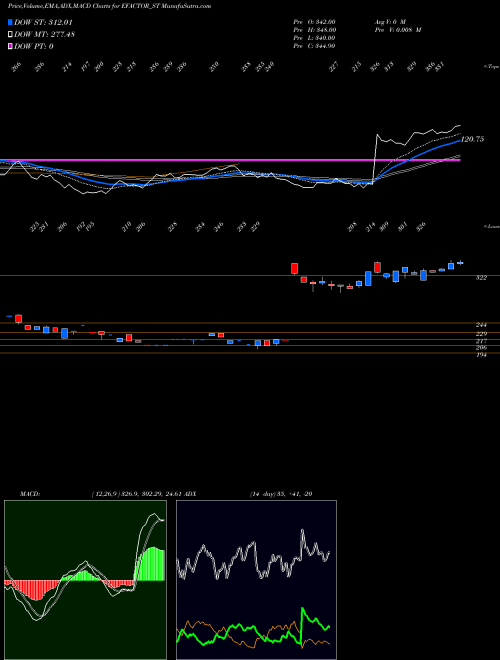Click the Avg V: 0 M value
The height and width of the screenshot is (660, 500).
[x=389, y=21]
